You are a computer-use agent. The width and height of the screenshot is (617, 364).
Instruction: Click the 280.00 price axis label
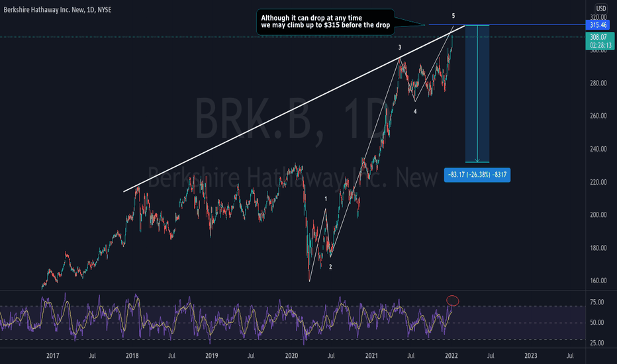click(598, 83)
